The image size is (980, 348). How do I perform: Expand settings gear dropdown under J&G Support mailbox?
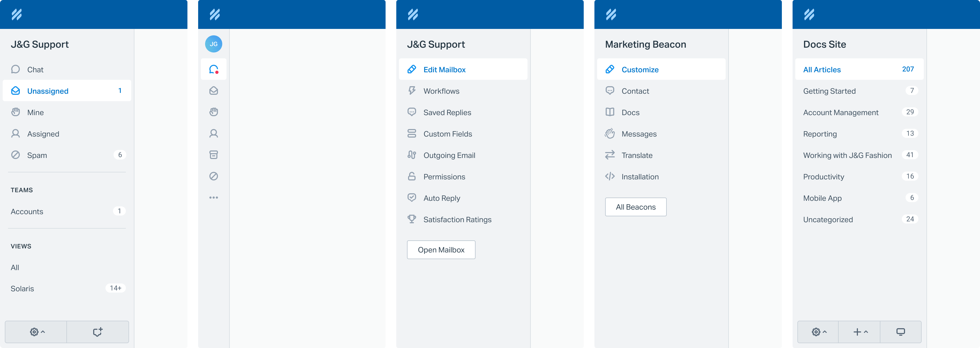coord(36,332)
